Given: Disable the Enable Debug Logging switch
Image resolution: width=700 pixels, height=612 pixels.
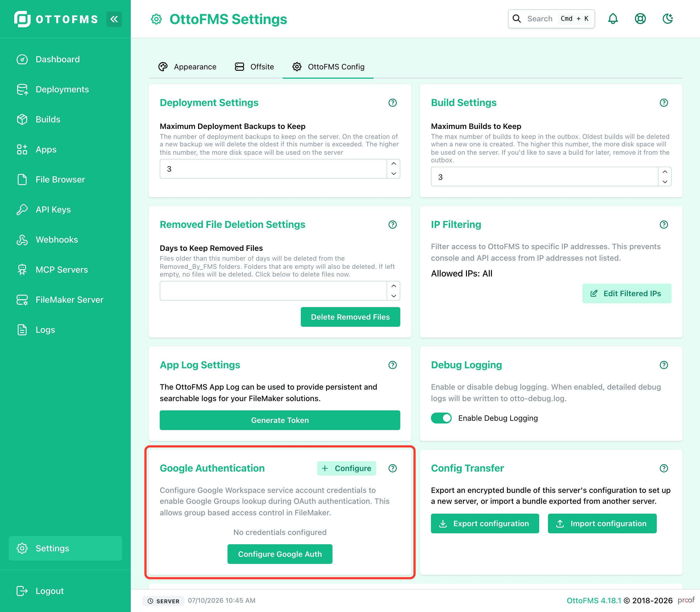Looking at the screenshot, I should point(441,418).
